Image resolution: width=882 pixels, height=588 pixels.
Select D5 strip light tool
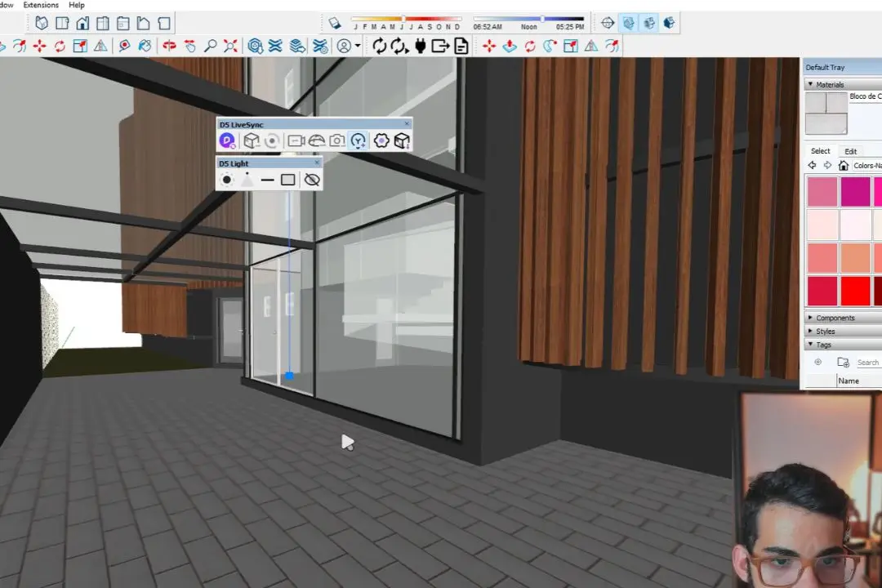click(267, 180)
